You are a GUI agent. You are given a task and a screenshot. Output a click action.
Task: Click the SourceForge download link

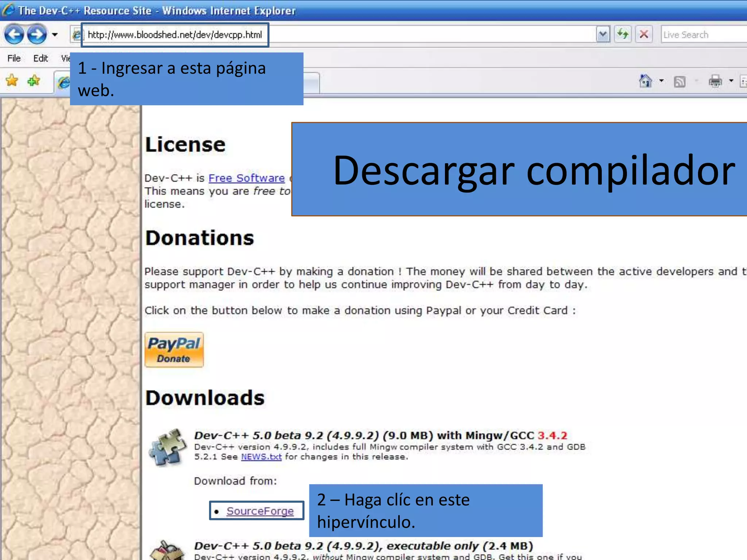(260, 511)
